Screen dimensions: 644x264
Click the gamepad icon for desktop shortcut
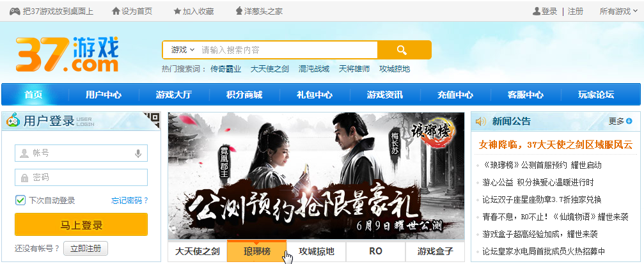click(15, 12)
